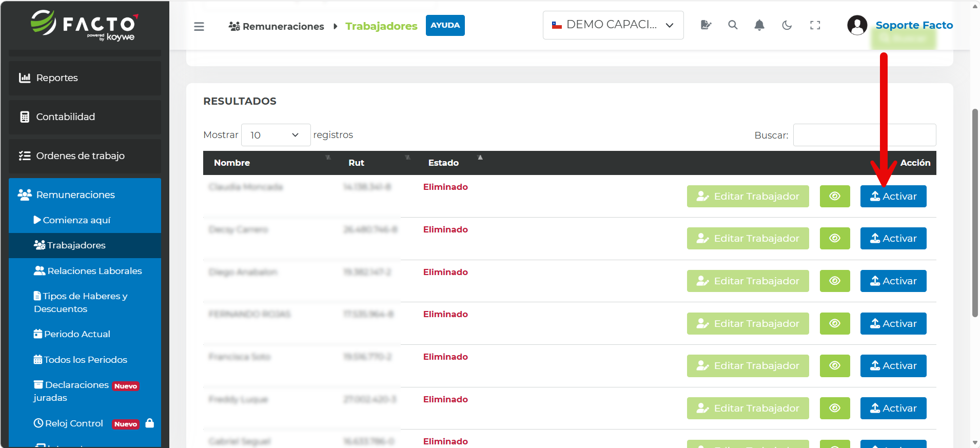The width and height of the screenshot is (980, 448).
Task: Click Editar Trabajador for Decsy Carrero
Action: tap(748, 238)
